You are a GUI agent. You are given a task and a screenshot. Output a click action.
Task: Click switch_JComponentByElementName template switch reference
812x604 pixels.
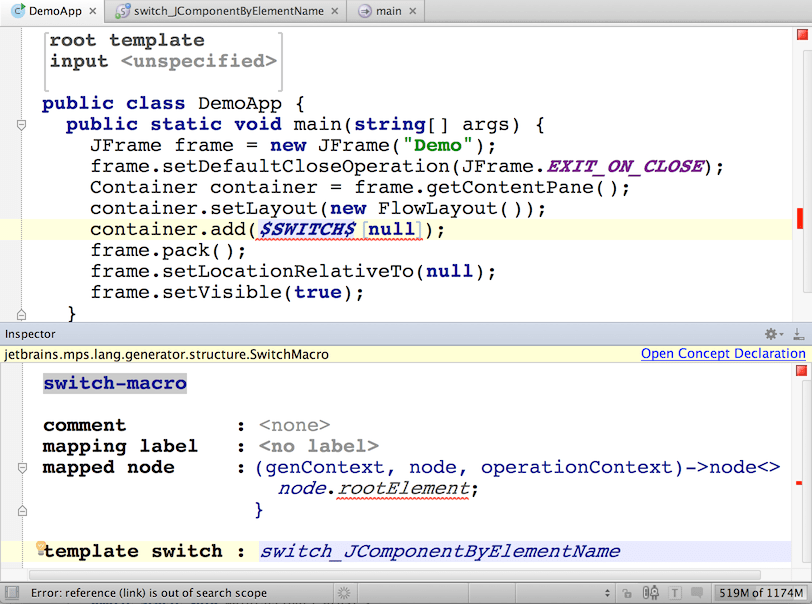click(440, 551)
